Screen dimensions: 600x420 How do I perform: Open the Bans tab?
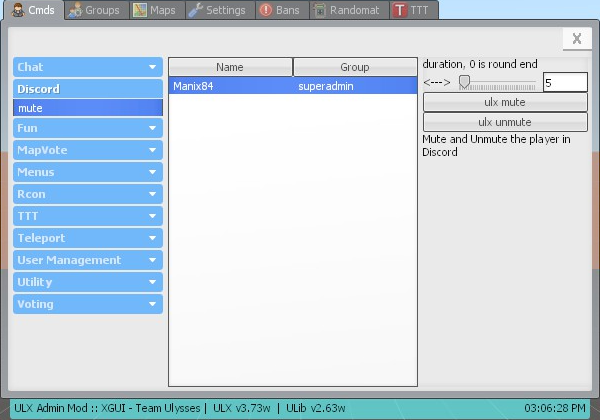click(280, 10)
